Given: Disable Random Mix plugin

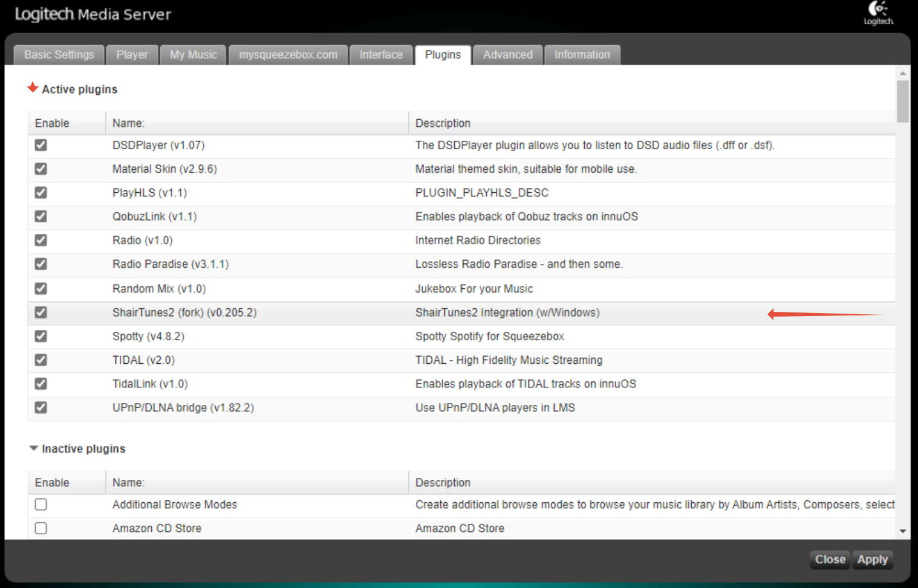Looking at the screenshot, I should 41,289.
